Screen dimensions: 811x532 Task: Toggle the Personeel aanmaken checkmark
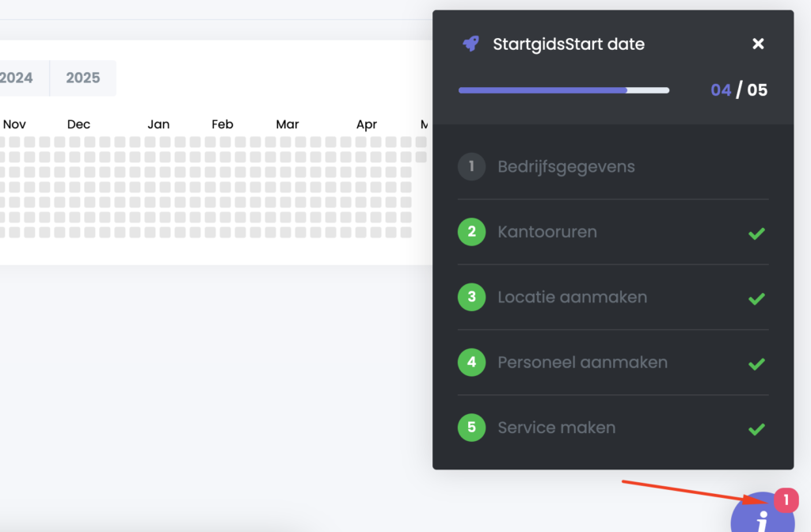coord(756,364)
